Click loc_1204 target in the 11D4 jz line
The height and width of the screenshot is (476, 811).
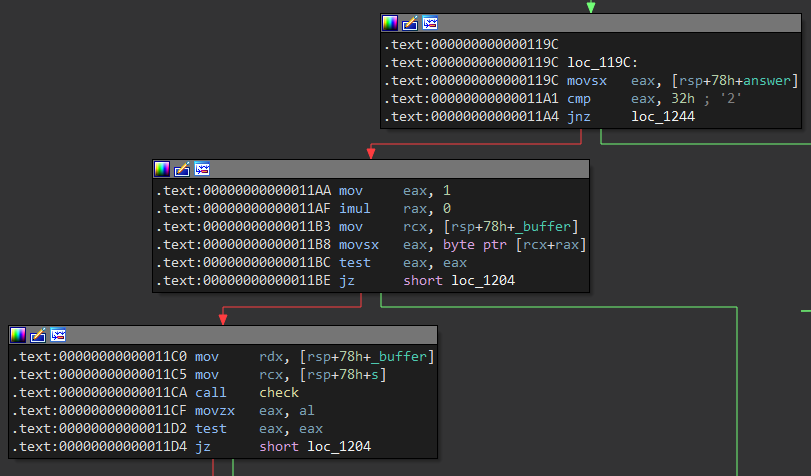(x=339, y=447)
